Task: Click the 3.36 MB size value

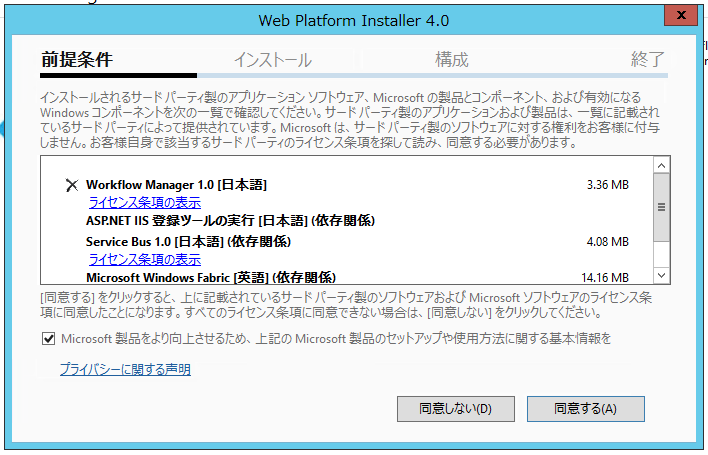Action: (607, 185)
